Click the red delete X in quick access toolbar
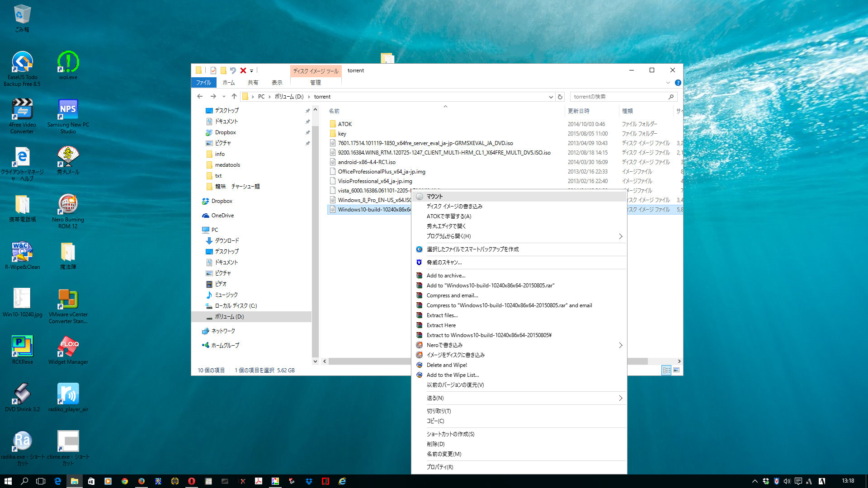 pos(243,70)
